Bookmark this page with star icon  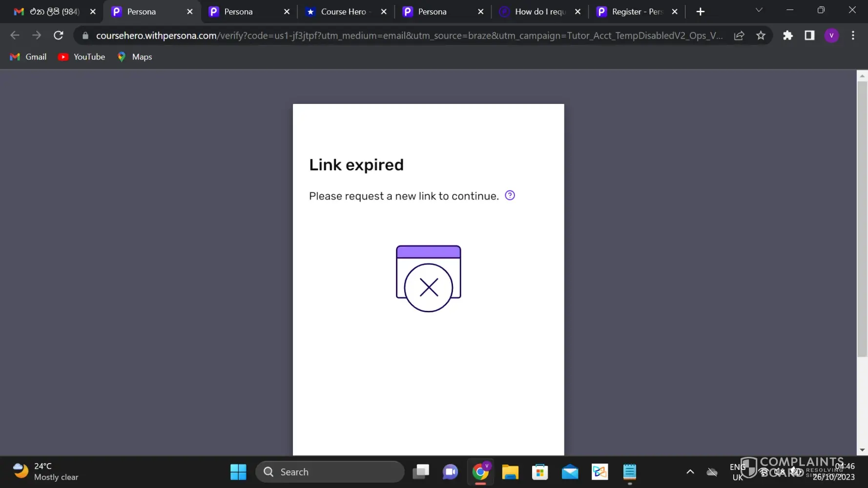(761, 36)
